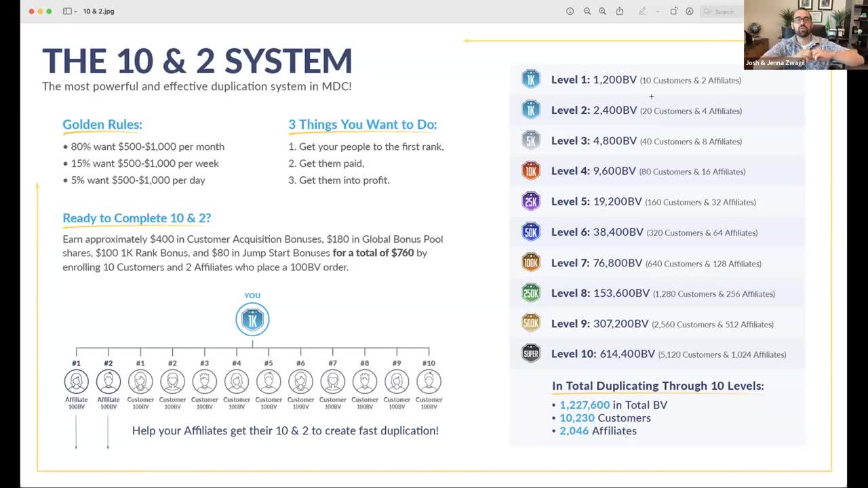Toggle the Preview sidebar view button

point(67,12)
